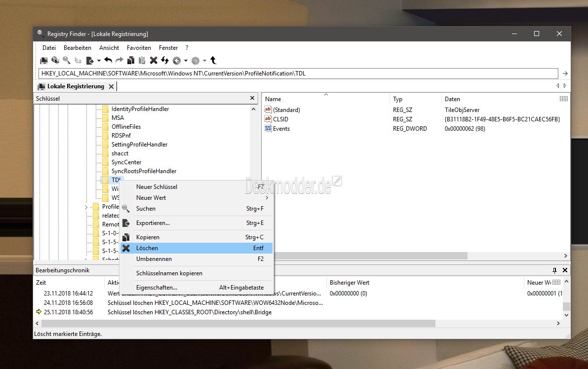The image size is (588, 369).
Task: Select the Events DWORD value row
Action: click(x=415, y=128)
